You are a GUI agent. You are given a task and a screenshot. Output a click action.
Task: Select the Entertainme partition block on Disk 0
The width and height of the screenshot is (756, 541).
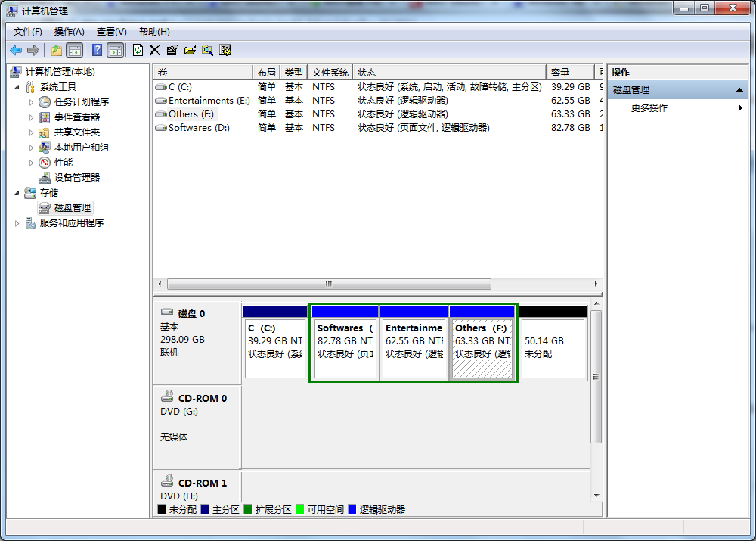(414, 343)
